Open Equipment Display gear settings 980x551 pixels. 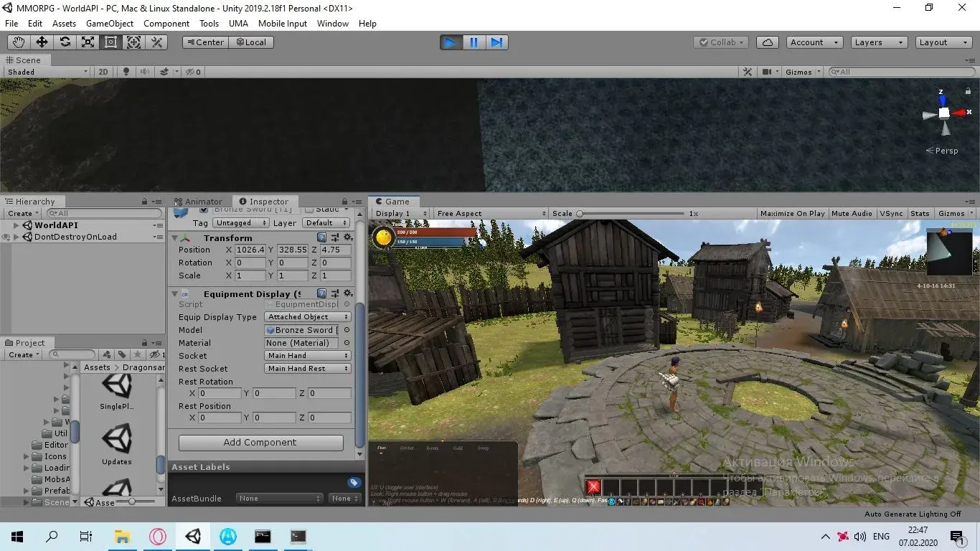click(348, 293)
